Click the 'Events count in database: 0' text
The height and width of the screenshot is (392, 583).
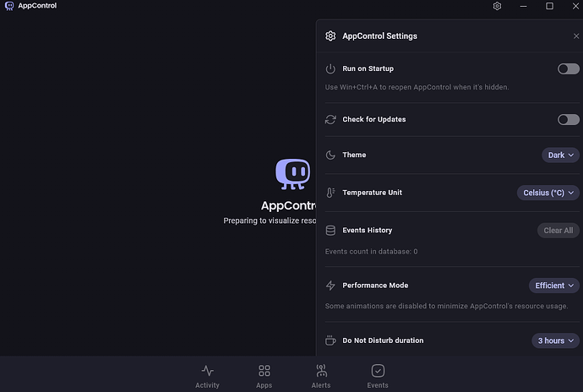tap(371, 252)
